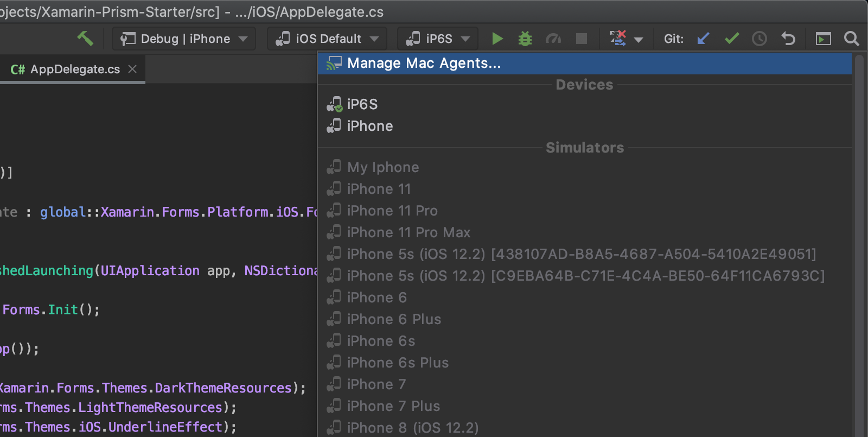Select the iP6S device entry

584,104
